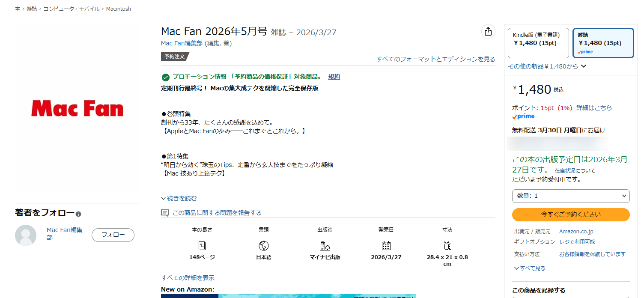Click the コンピュータ・モバイル breadcrumb
The image size is (644, 298).
(x=72, y=9)
